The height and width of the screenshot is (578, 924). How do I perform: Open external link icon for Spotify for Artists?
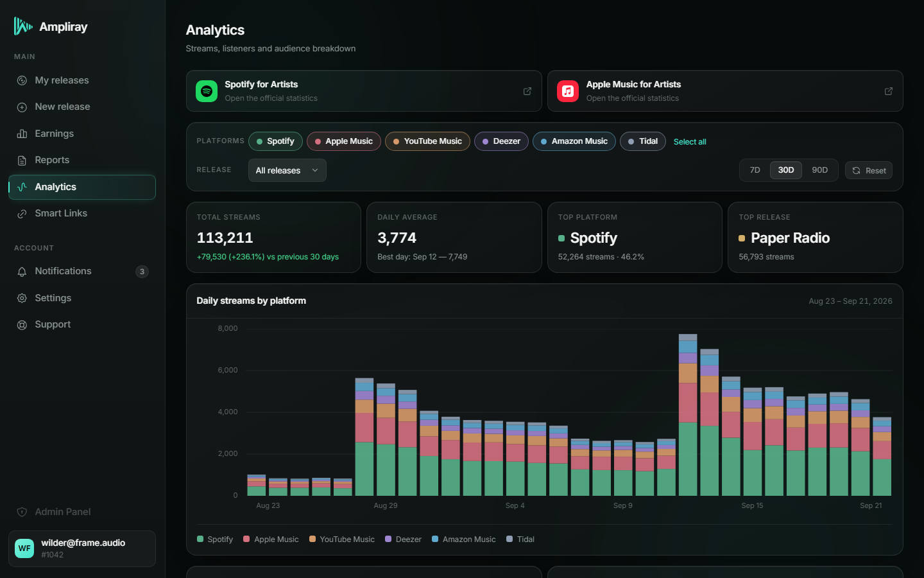[x=527, y=91]
